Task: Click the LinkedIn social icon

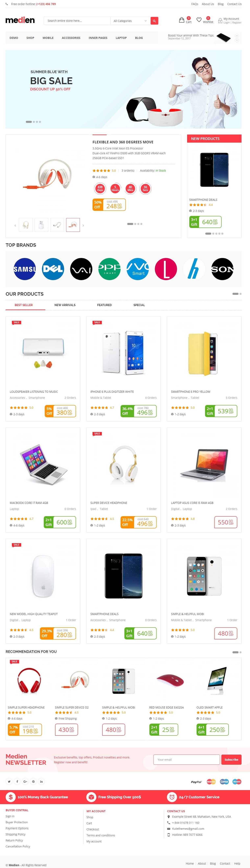Action: (x=42, y=781)
